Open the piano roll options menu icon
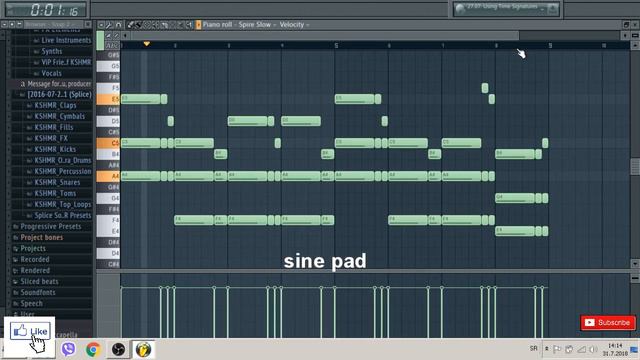The width and height of the screenshot is (640, 360). pos(101,25)
